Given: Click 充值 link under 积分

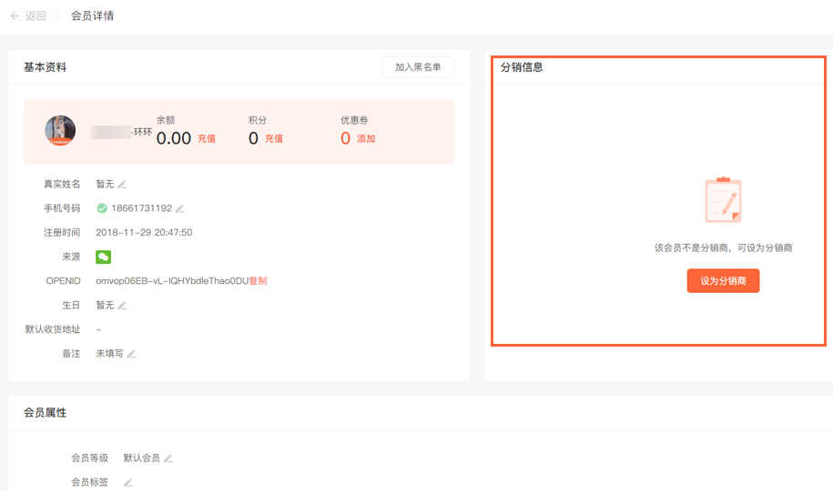Looking at the screenshot, I should point(274,139).
